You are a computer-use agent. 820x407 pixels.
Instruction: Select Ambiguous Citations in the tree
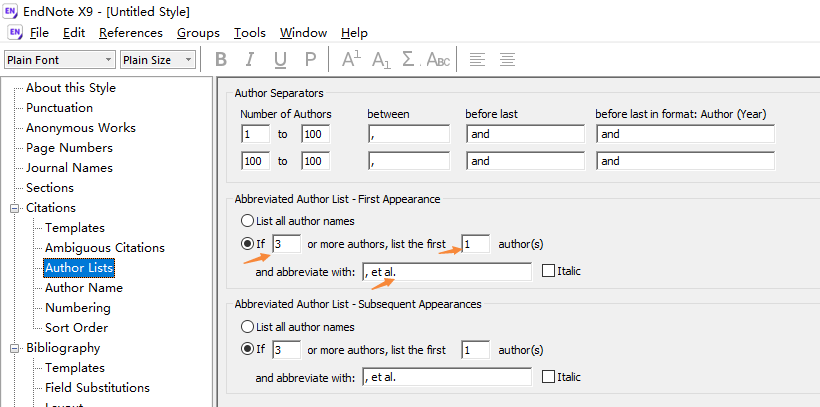click(x=105, y=248)
